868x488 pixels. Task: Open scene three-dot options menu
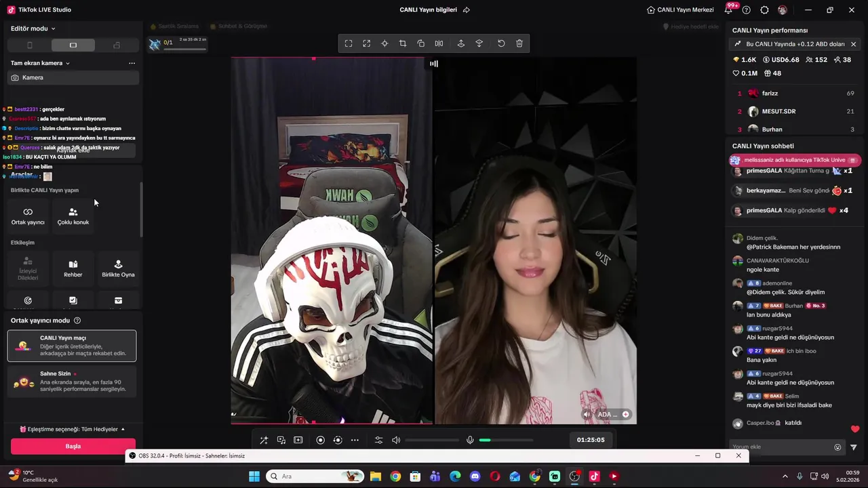point(132,63)
